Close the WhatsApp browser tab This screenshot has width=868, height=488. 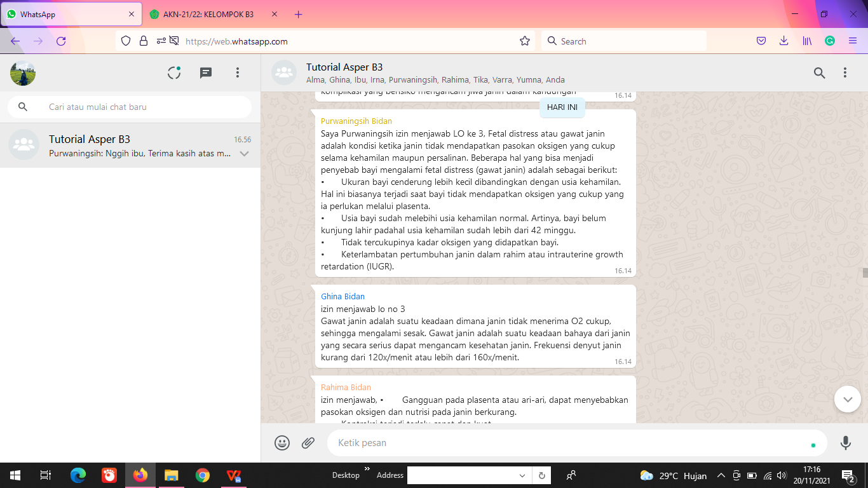pyautogui.click(x=132, y=14)
